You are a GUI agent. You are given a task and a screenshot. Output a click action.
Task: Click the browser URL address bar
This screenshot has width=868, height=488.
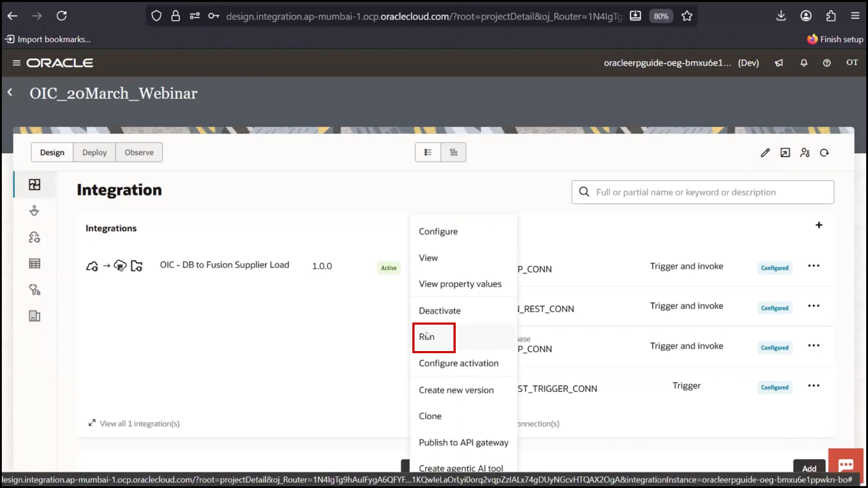tap(424, 16)
